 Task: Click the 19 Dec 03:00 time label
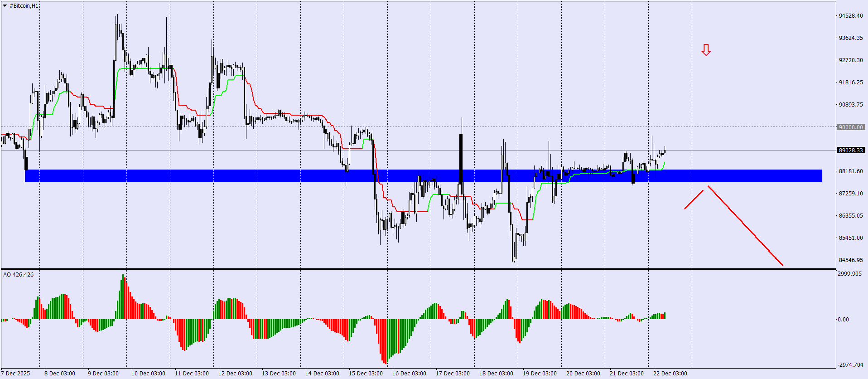click(540, 374)
